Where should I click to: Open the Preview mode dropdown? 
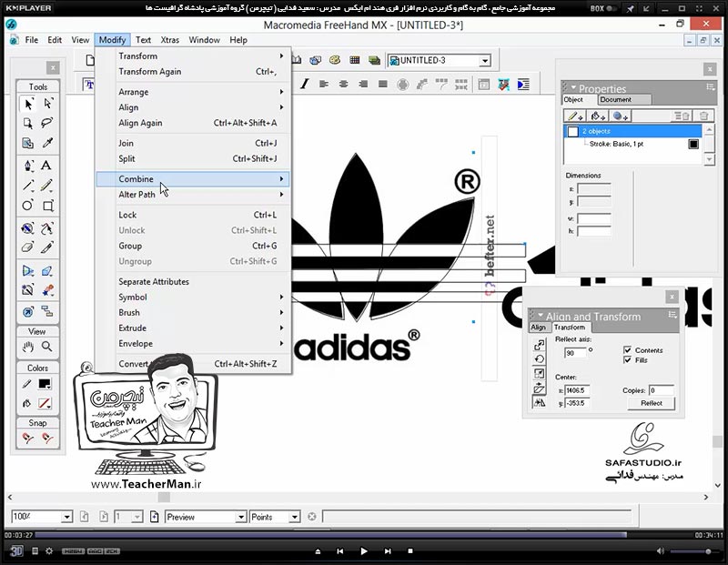coord(240,517)
